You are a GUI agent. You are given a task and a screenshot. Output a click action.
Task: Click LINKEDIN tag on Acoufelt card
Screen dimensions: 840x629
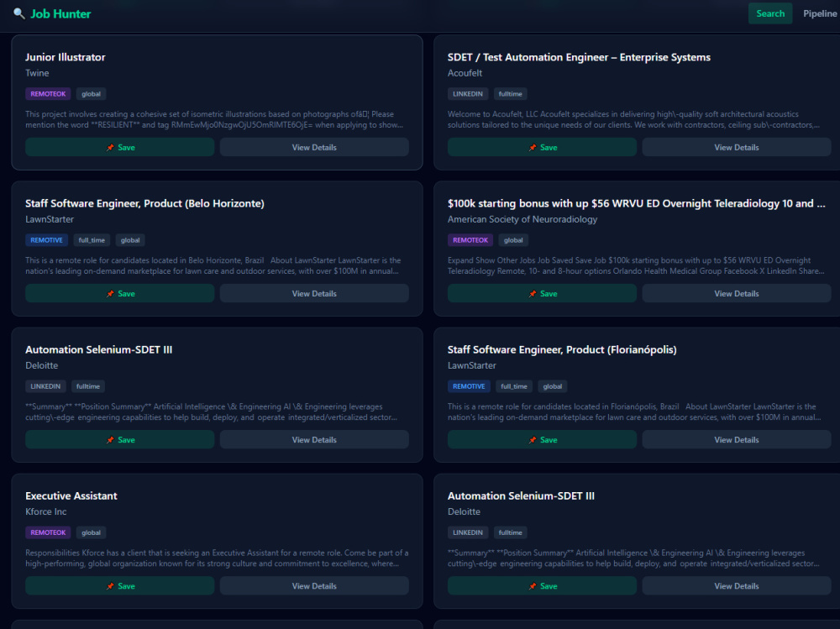tap(468, 94)
